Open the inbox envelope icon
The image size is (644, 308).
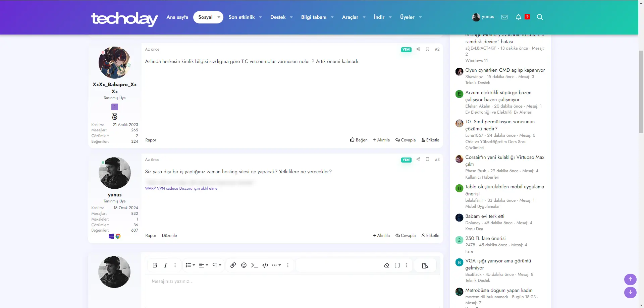(x=504, y=17)
